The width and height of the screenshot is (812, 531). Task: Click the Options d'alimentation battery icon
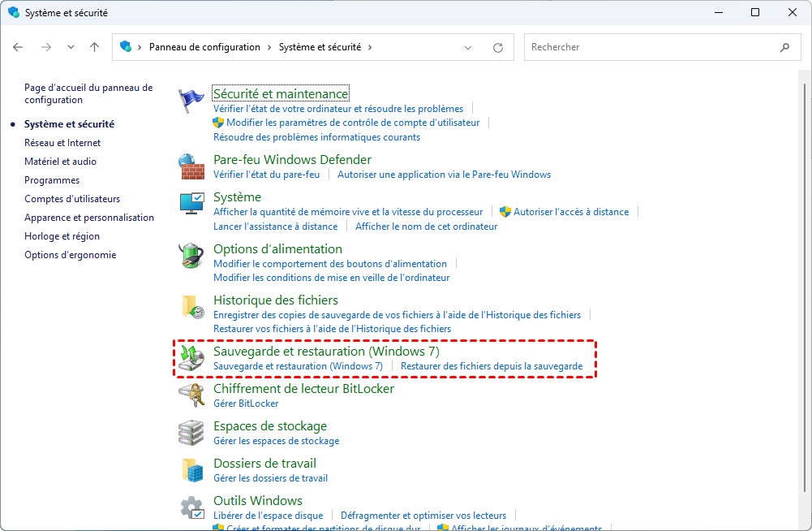[x=191, y=255]
